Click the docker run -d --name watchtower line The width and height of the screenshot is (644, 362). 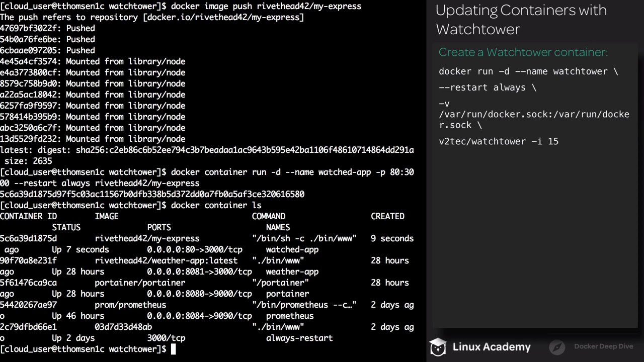[x=528, y=71]
